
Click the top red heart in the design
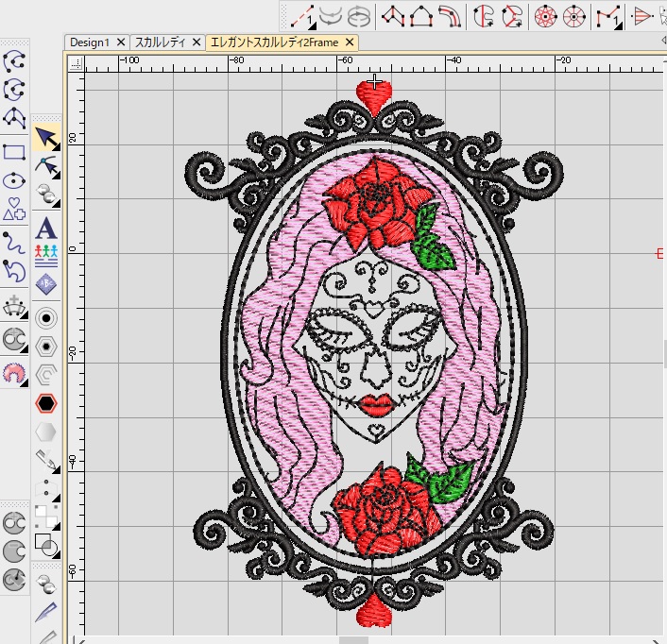tap(374, 97)
